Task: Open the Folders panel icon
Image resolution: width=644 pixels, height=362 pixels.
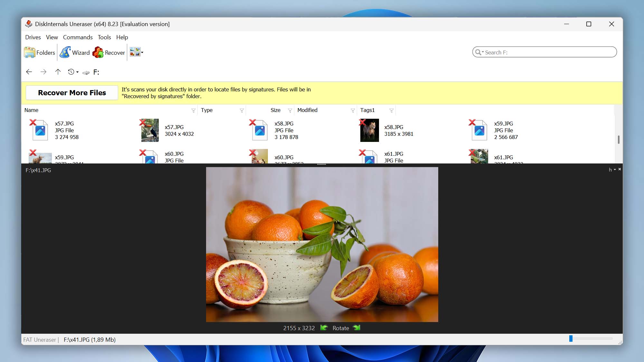Action: (30, 52)
